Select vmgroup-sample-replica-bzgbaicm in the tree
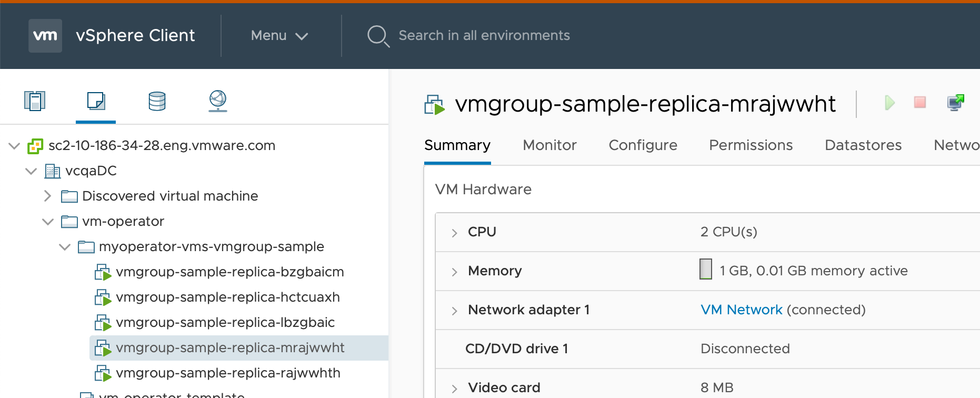The image size is (980, 398). point(230,272)
